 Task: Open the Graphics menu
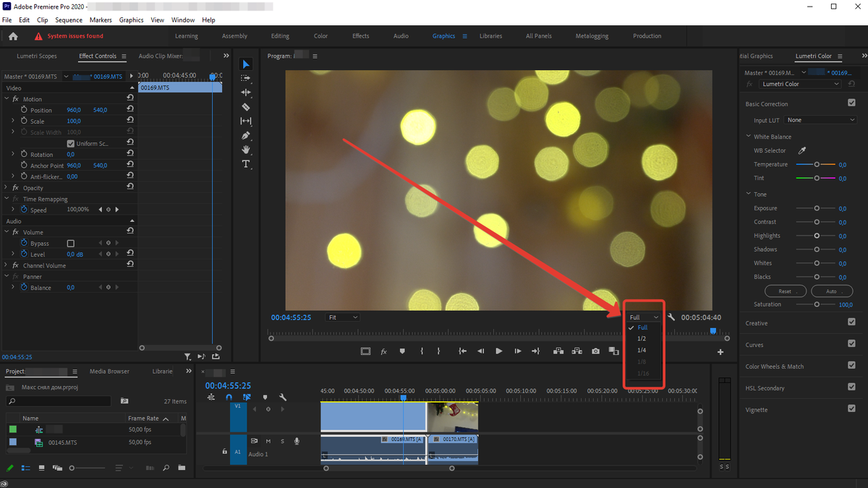coord(131,20)
